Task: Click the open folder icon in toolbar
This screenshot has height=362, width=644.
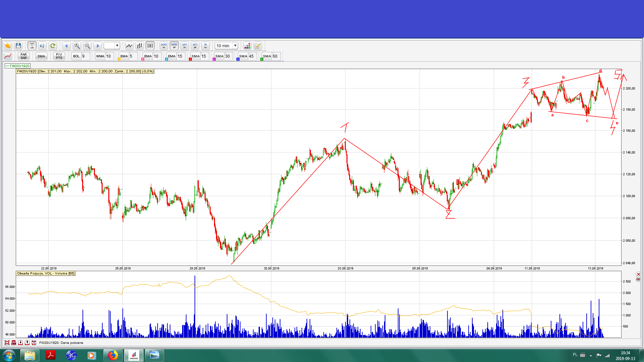Action: click(8, 46)
